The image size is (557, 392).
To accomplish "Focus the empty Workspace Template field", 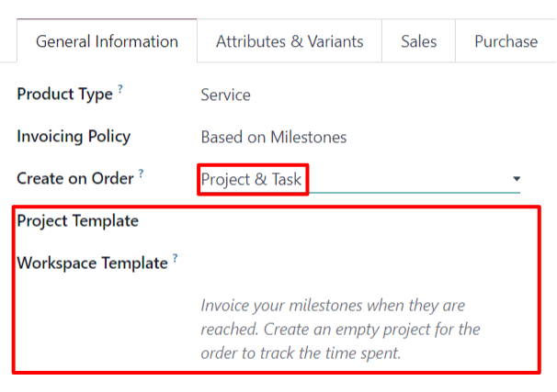I will (358, 263).
